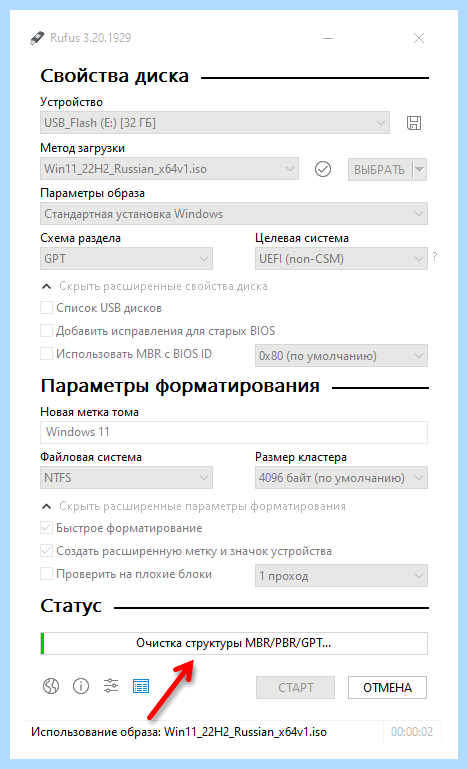Click the Статус heading
The width and height of the screenshot is (468, 769).
(71, 606)
